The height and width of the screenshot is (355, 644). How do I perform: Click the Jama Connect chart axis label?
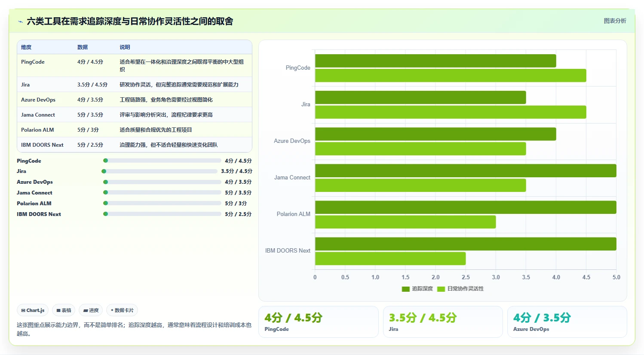(292, 177)
